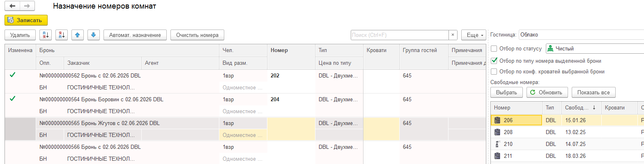Open the Еще dropdown menu
This screenshot has height=164, width=644.
point(474,35)
